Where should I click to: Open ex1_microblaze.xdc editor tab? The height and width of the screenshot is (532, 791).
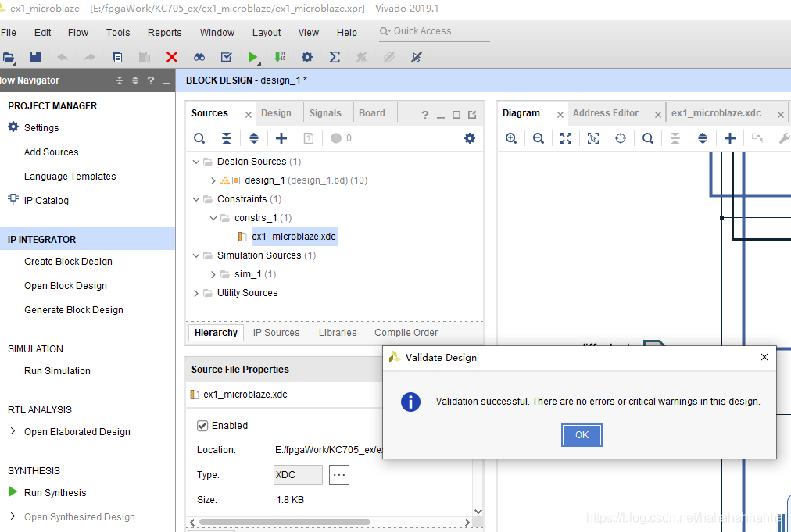point(716,113)
